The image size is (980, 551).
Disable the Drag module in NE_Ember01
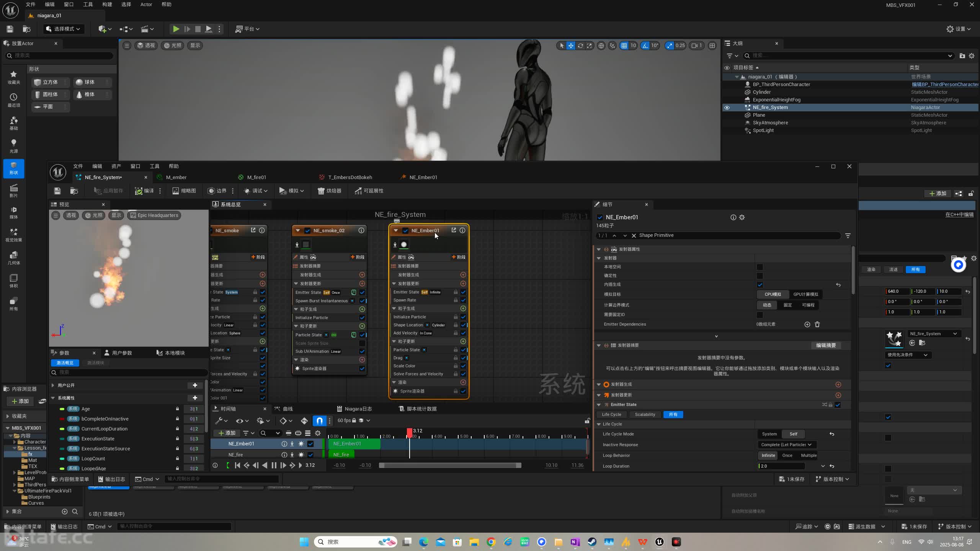click(x=463, y=358)
